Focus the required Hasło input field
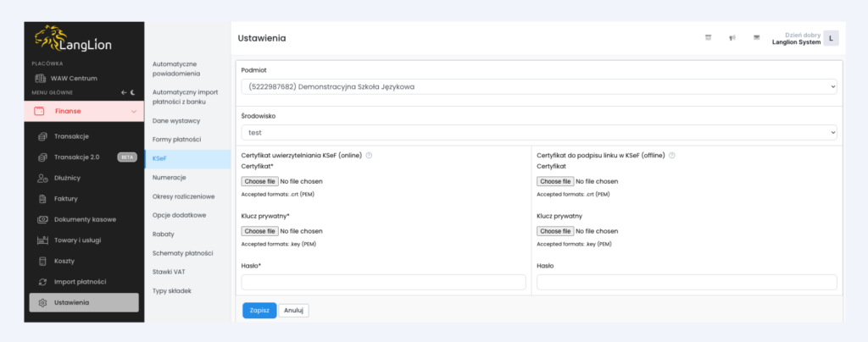This screenshot has width=868, height=342. click(x=383, y=282)
